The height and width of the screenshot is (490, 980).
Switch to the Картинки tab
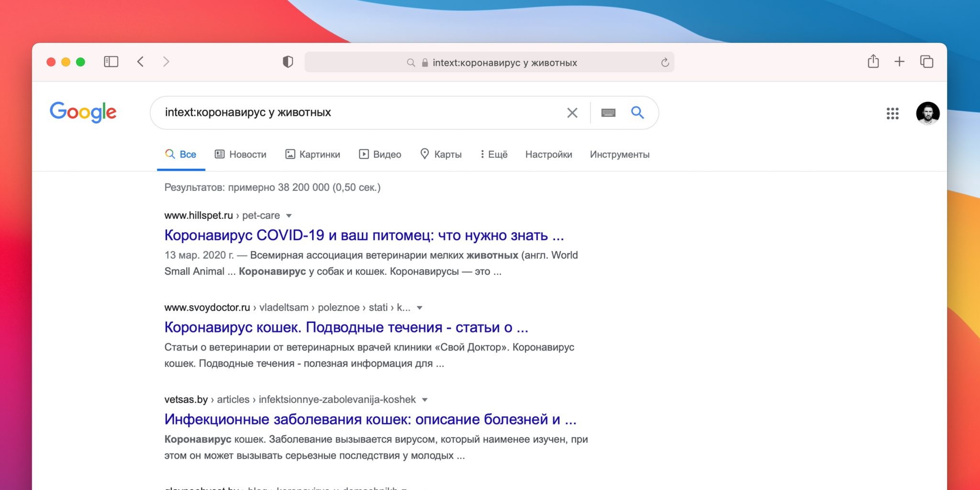313,154
